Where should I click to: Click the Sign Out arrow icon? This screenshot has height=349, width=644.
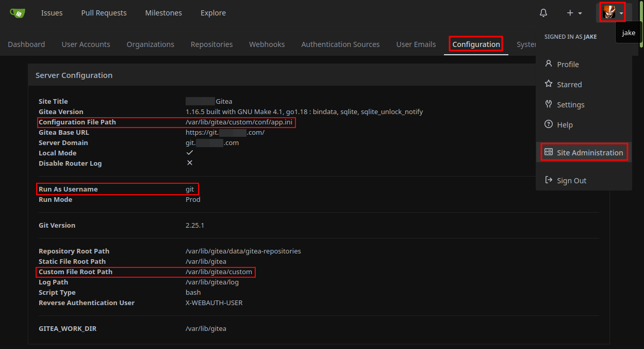pos(549,180)
